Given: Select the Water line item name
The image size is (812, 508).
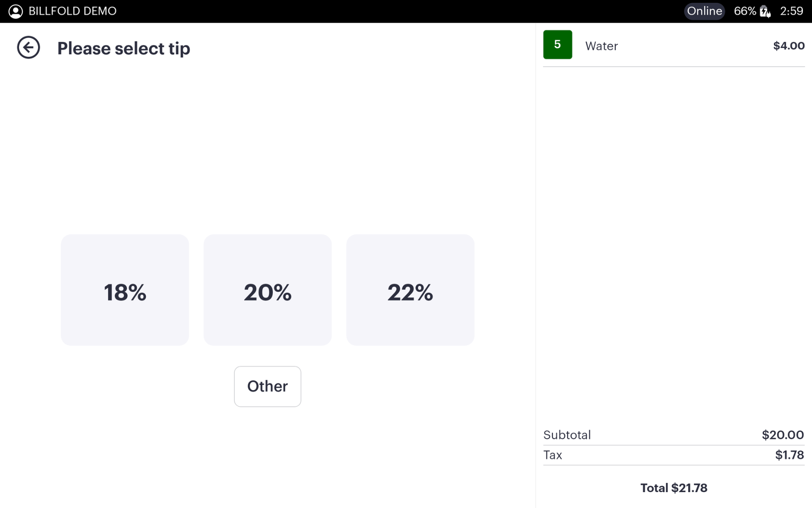Looking at the screenshot, I should point(601,46).
